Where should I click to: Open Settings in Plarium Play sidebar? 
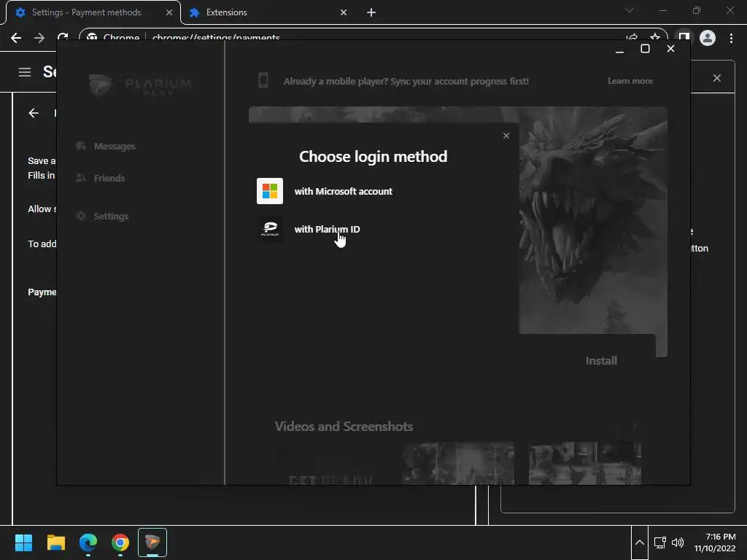(x=111, y=216)
